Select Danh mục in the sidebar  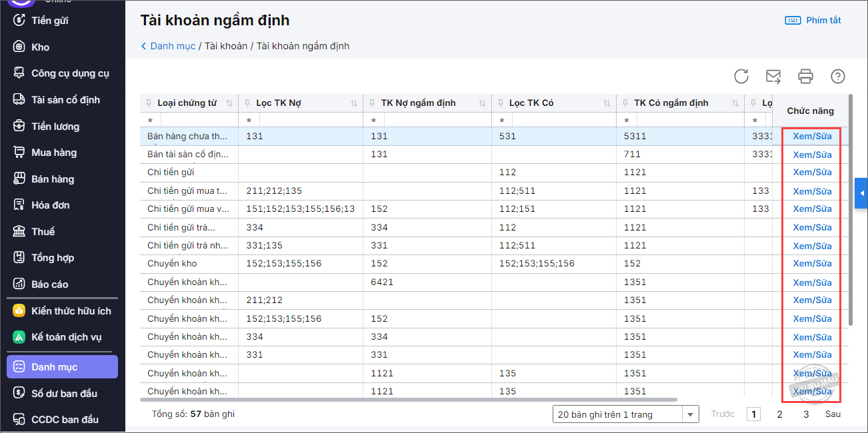click(x=62, y=367)
